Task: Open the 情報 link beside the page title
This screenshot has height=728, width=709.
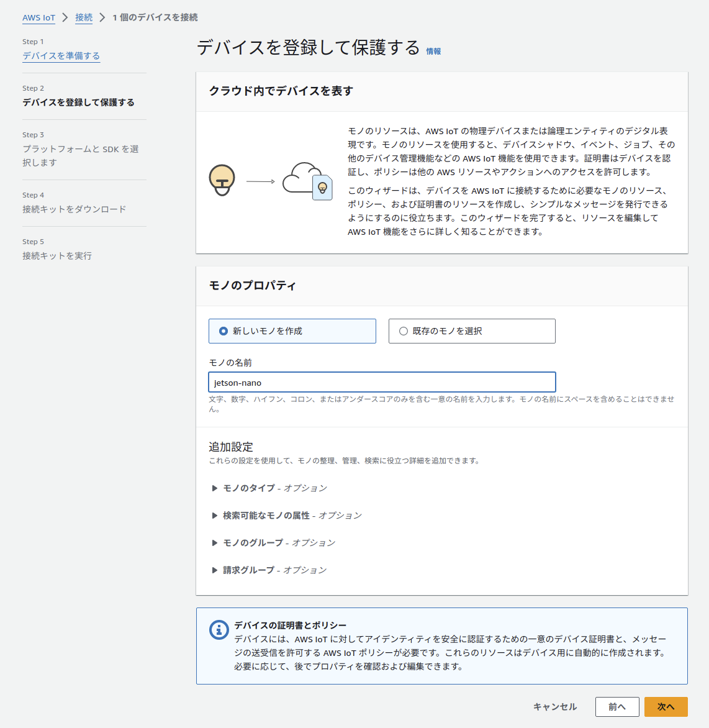Action: pyautogui.click(x=433, y=52)
